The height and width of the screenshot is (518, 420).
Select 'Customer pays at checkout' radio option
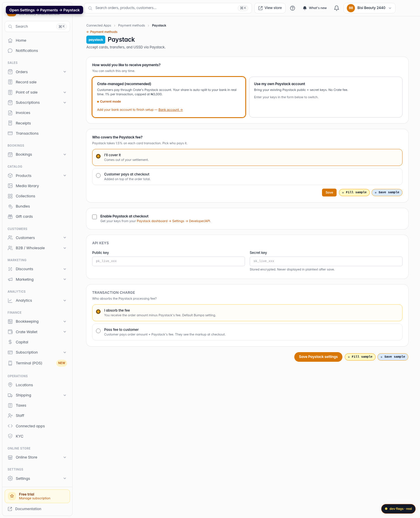point(98,175)
